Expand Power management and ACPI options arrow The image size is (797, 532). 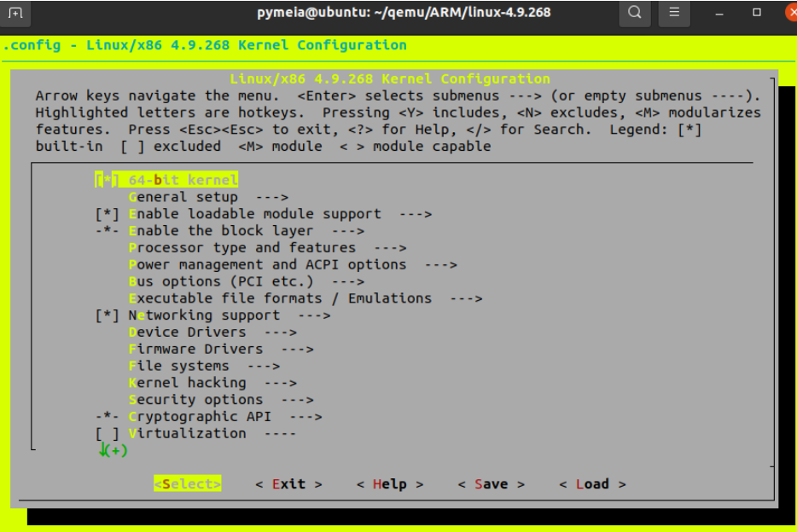coord(440,264)
